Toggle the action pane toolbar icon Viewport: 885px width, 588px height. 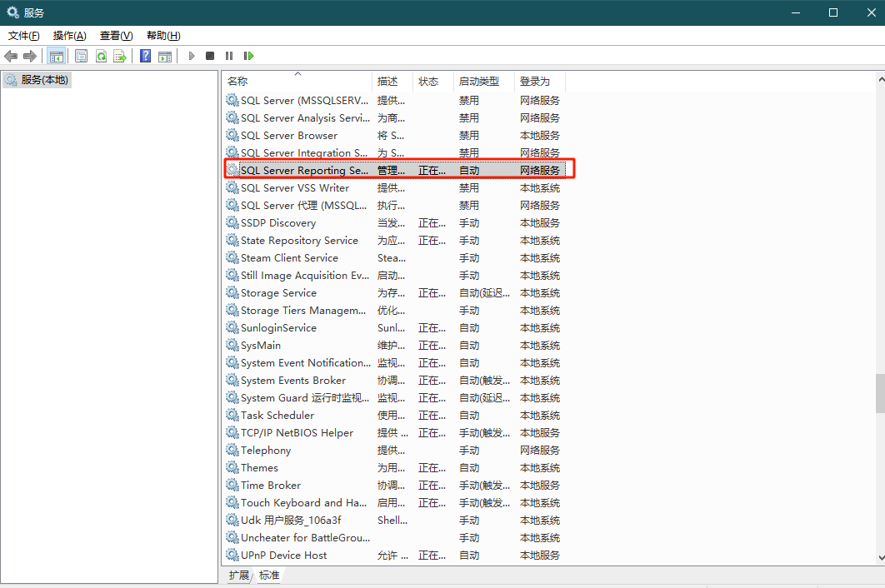165,56
